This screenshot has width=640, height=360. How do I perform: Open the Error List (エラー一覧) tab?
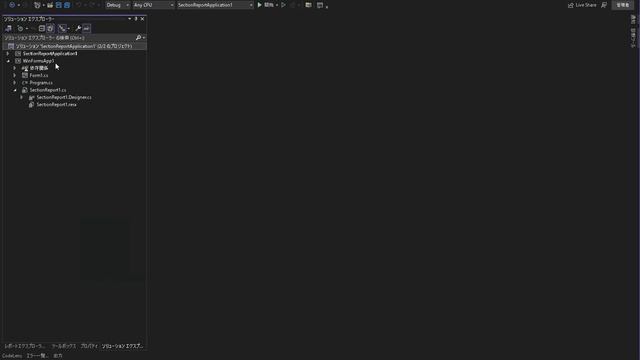[x=37, y=356]
